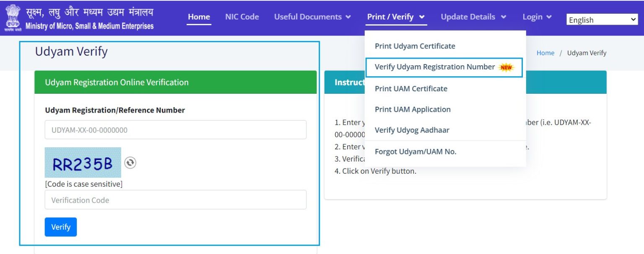644x254 pixels.
Task: Click the Verification Code input field
Action: 175,200
